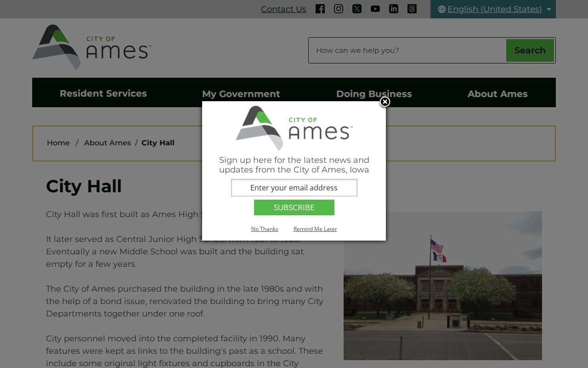Open the Instagram icon in header
Viewport: 588px width, 368px height.
[x=339, y=9]
